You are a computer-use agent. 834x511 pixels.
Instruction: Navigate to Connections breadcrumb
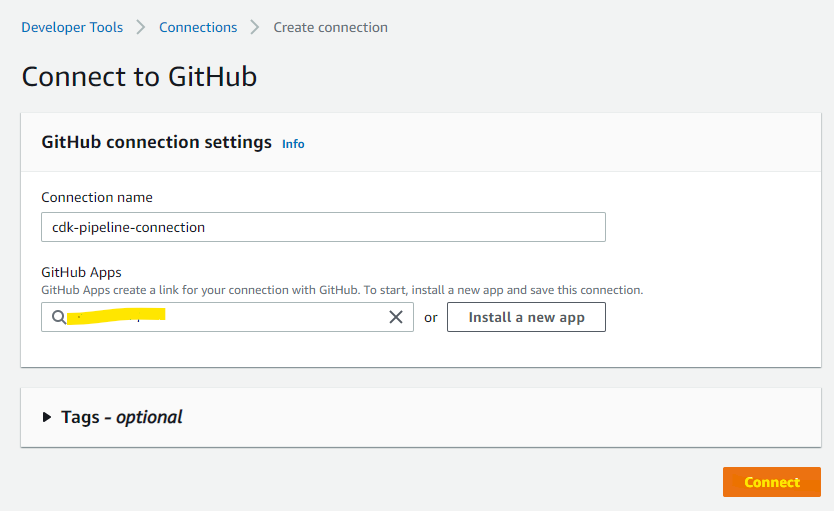(198, 27)
